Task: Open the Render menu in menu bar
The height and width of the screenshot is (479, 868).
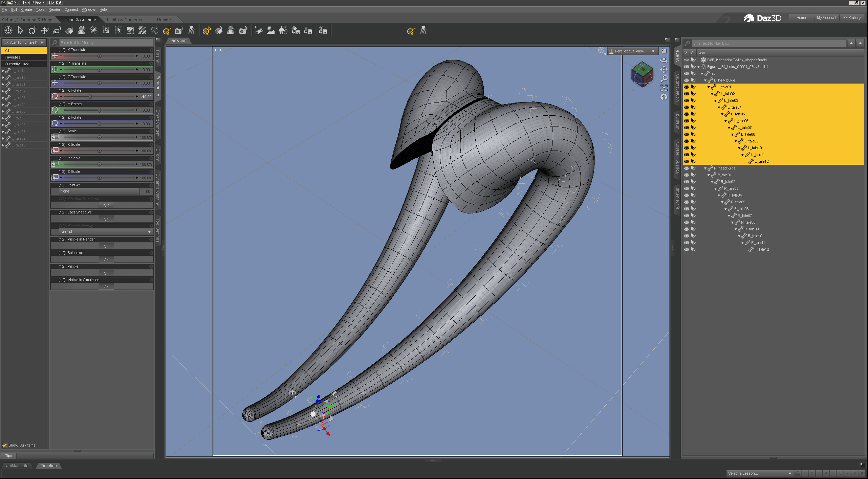Action: tap(54, 9)
